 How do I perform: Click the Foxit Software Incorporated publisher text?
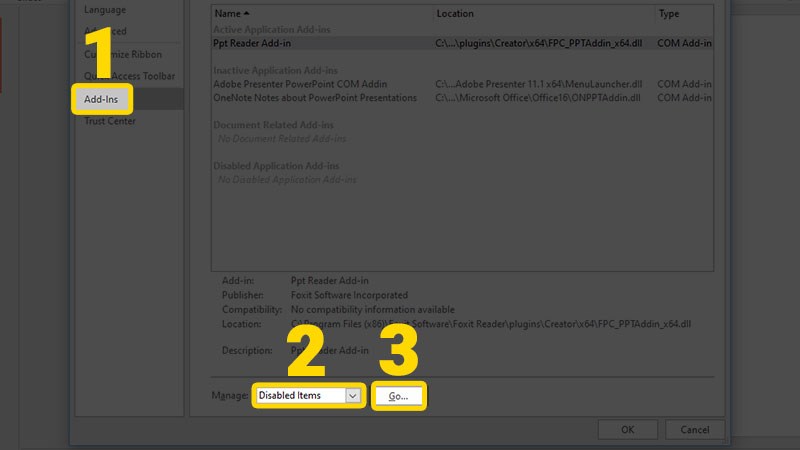click(x=349, y=295)
